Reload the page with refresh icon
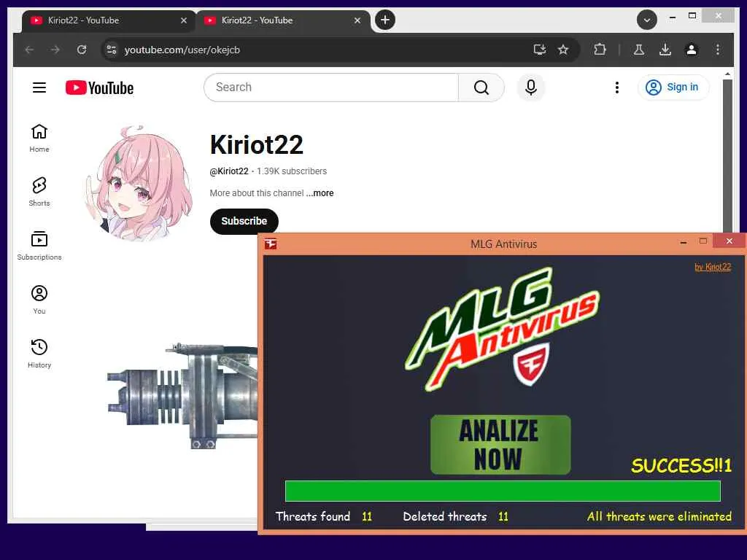The height and width of the screenshot is (560, 747). (x=82, y=50)
